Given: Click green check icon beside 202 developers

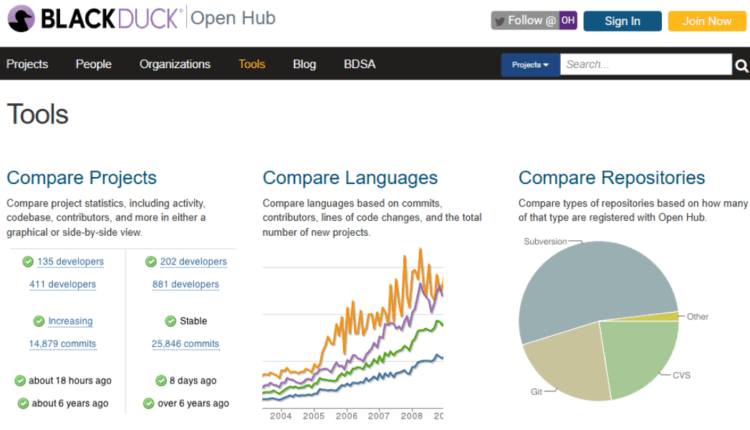Looking at the screenshot, I should click(151, 262).
